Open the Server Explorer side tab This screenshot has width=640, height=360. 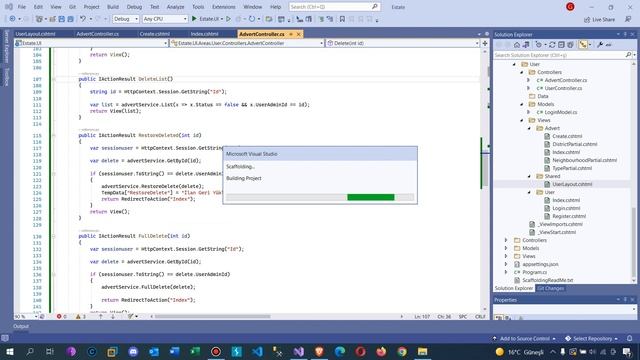point(6,46)
